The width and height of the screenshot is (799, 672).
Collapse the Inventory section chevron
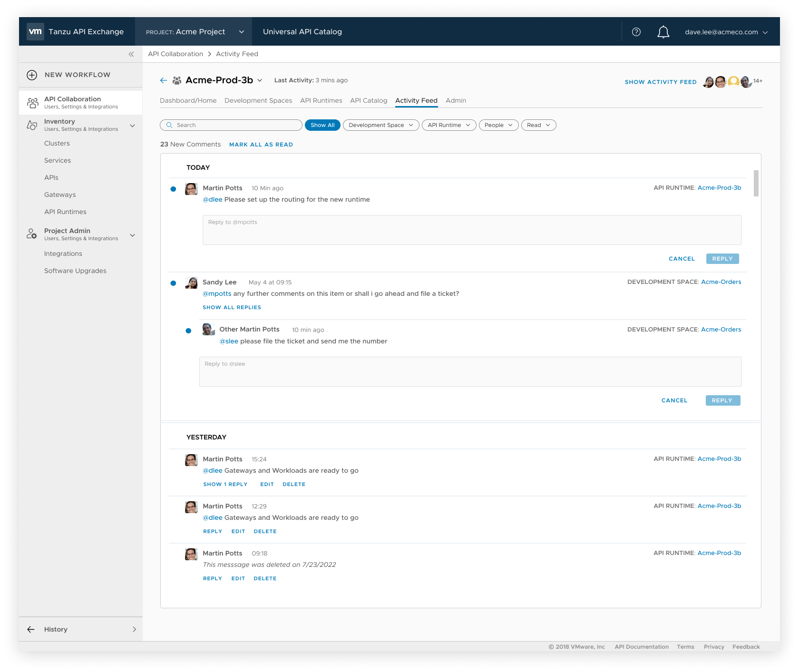click(133, 126)
